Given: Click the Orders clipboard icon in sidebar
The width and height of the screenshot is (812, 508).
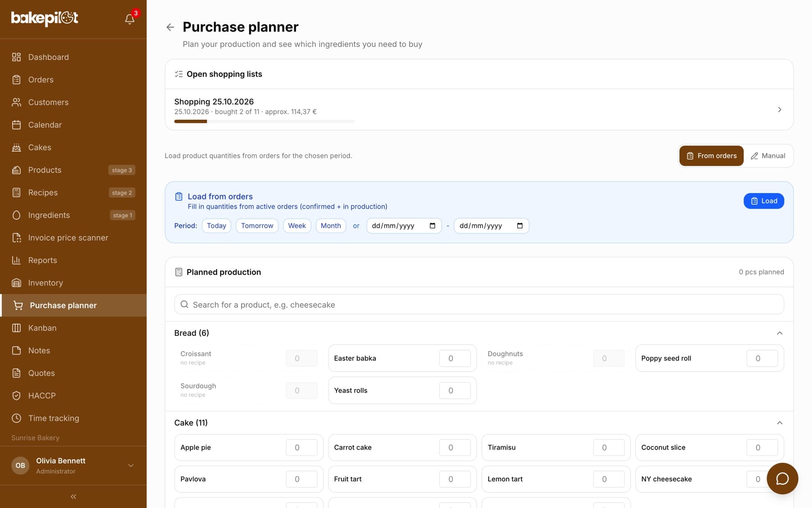Looking at the screenshot, I should coord(16,79).
